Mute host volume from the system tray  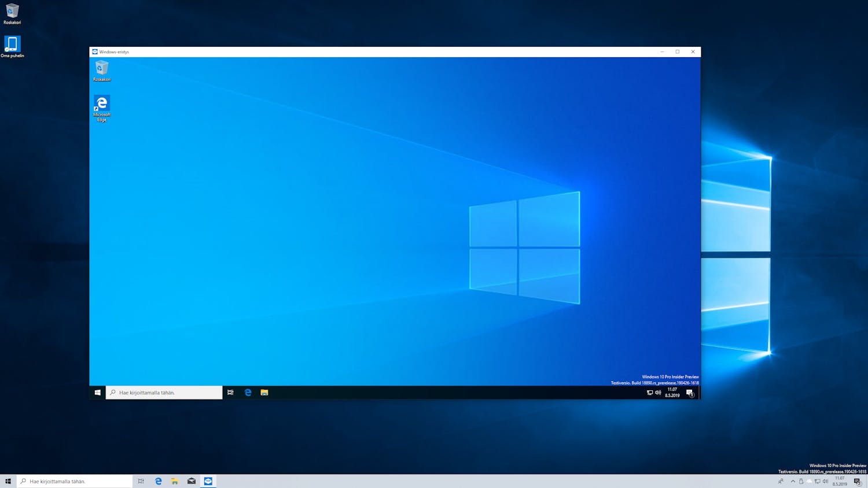[x=826, y=481]
